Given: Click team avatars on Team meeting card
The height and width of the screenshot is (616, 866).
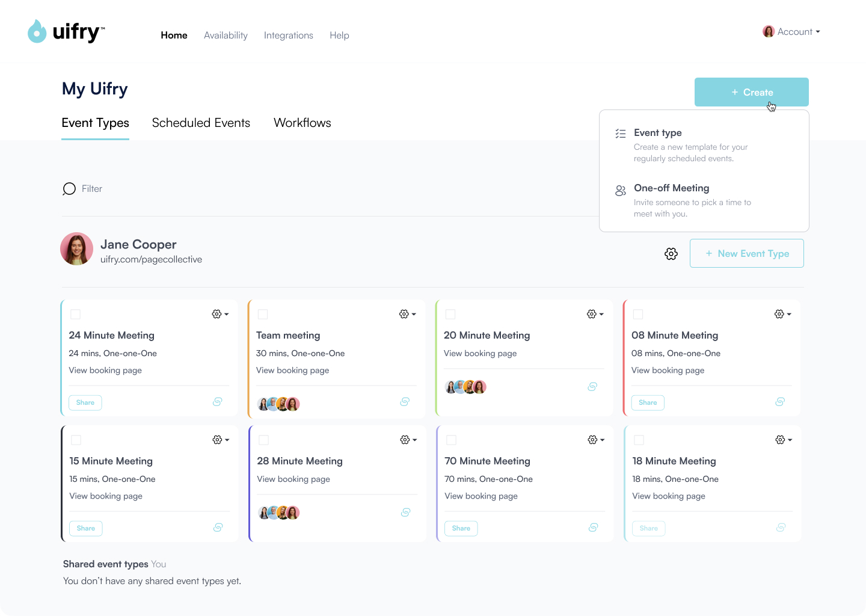Looking at the screenshot, I should 278,404.
